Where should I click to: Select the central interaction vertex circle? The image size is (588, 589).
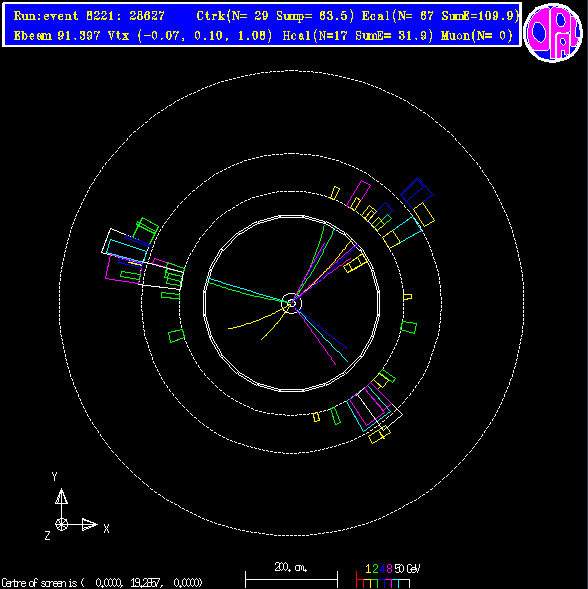pos(292,303)
